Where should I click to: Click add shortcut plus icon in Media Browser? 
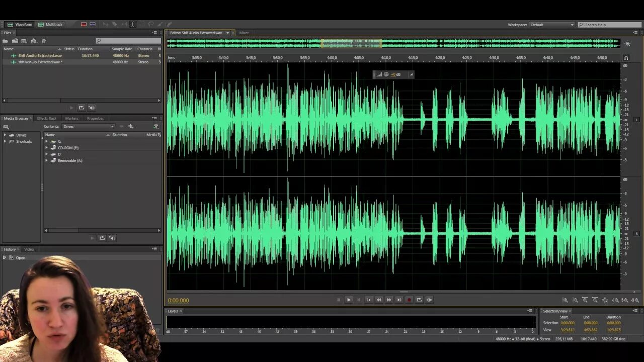[x=131, y=126]
